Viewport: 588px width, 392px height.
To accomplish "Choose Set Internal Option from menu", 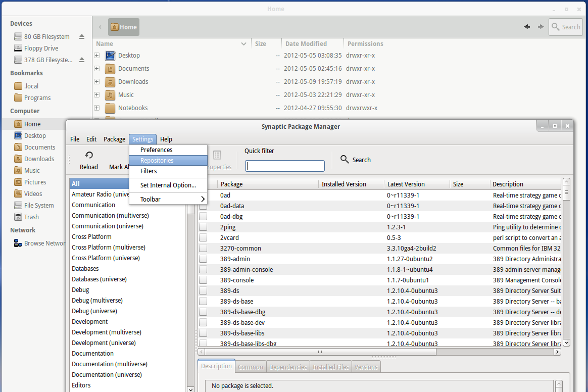I will pyautogui.click(x=168, y=185).
